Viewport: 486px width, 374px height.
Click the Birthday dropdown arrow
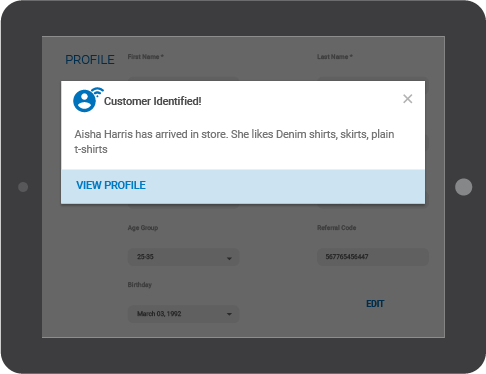[229, 314]
